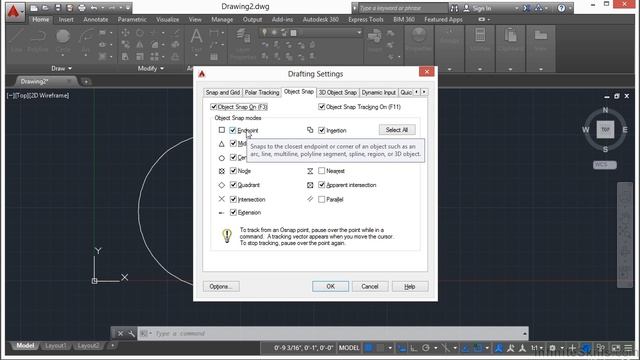The image size is (640, 360).
Task: Enable the Parallel snap mode
Action: [322, 199]
